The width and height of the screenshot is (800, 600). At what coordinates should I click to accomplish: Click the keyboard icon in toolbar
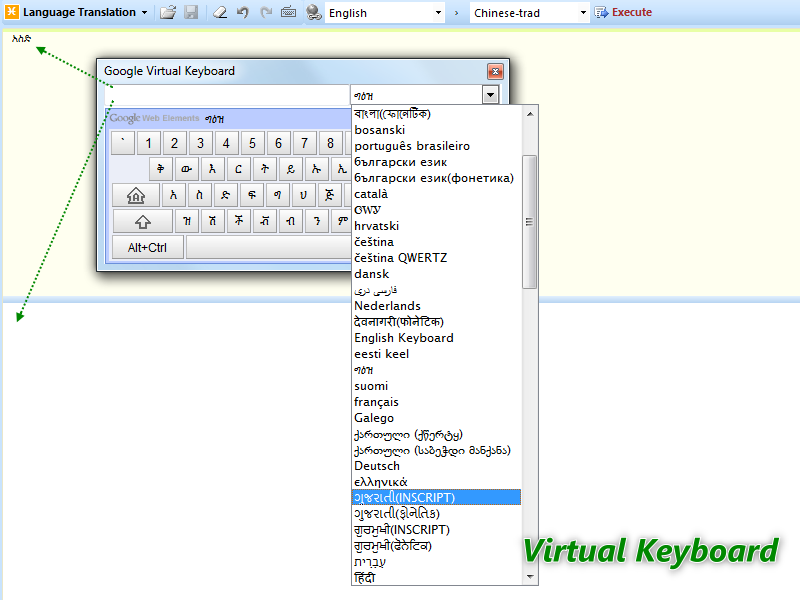(x=288, y=12)
